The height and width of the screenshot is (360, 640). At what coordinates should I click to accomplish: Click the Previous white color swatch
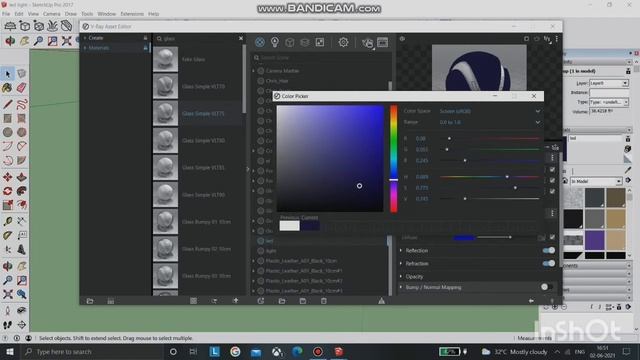pos(289,225)
